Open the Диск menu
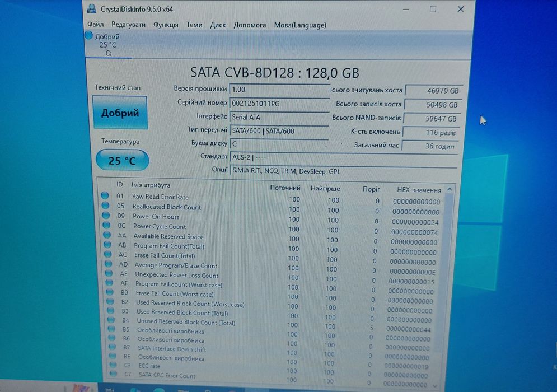Image resolution: width=557 pixels, height=392 pixels. click(218, 25)
